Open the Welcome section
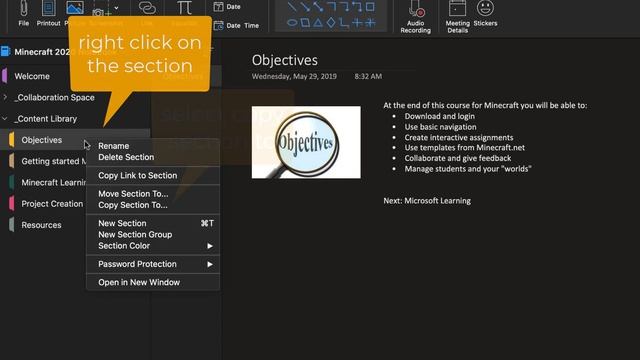 [x=32, y=76]
